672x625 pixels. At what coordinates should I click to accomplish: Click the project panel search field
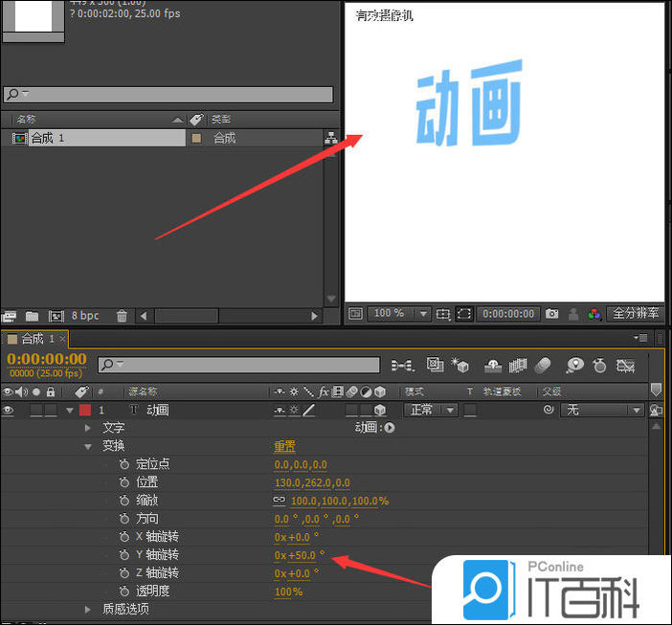168,94
